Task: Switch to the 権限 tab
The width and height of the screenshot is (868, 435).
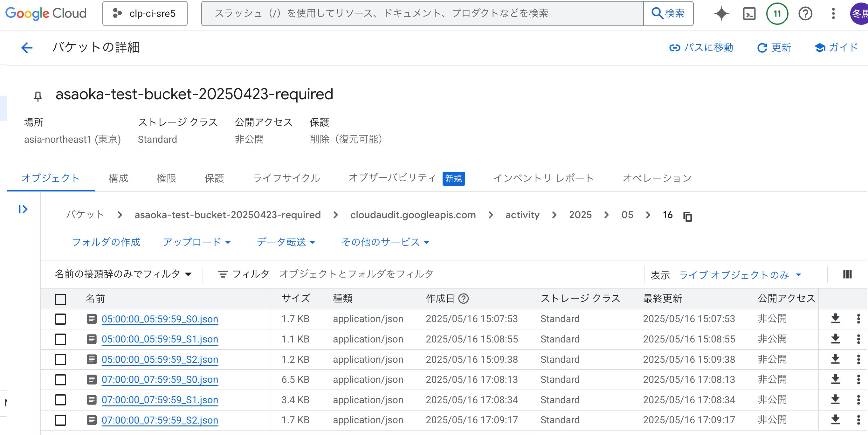Action: [x=167, y=178]
